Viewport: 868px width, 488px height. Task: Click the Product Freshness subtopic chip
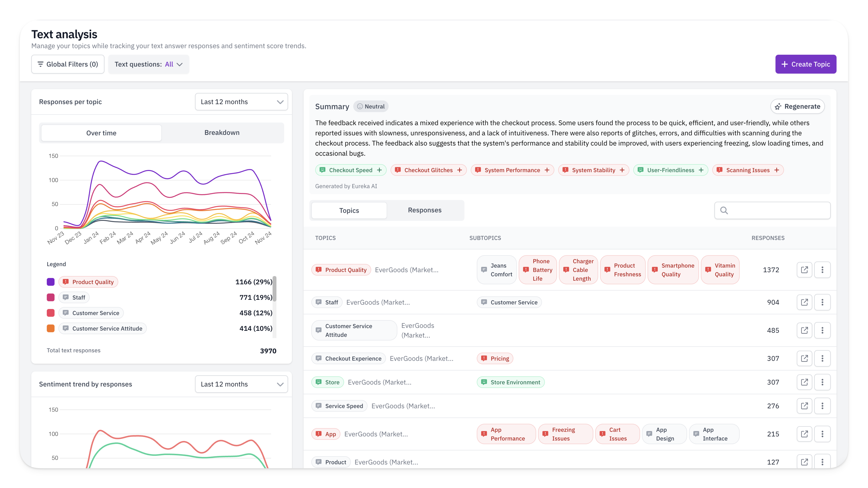coord(623,270)
